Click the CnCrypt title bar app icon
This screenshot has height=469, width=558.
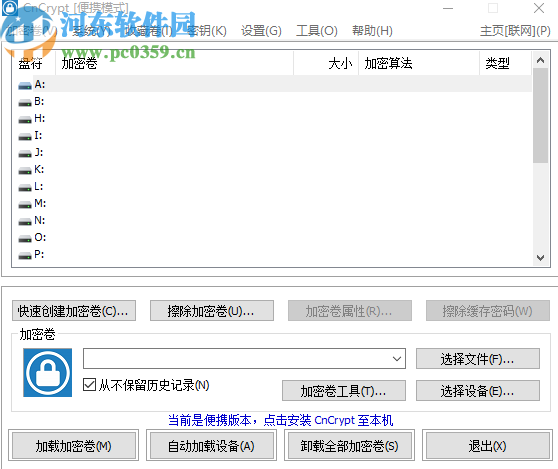click(x=10, y=8)
